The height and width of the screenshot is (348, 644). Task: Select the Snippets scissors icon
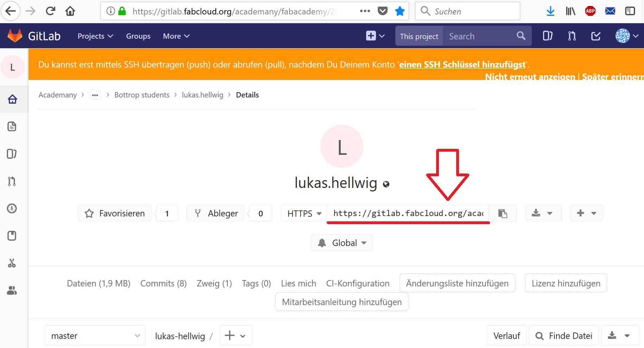pos(12,263)
